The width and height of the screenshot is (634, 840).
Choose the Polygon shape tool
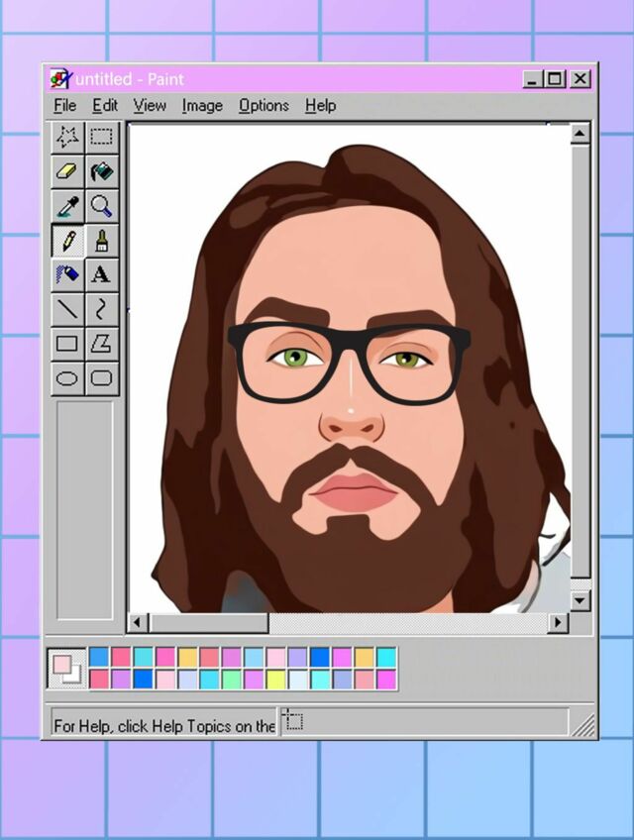click(101, 344)
